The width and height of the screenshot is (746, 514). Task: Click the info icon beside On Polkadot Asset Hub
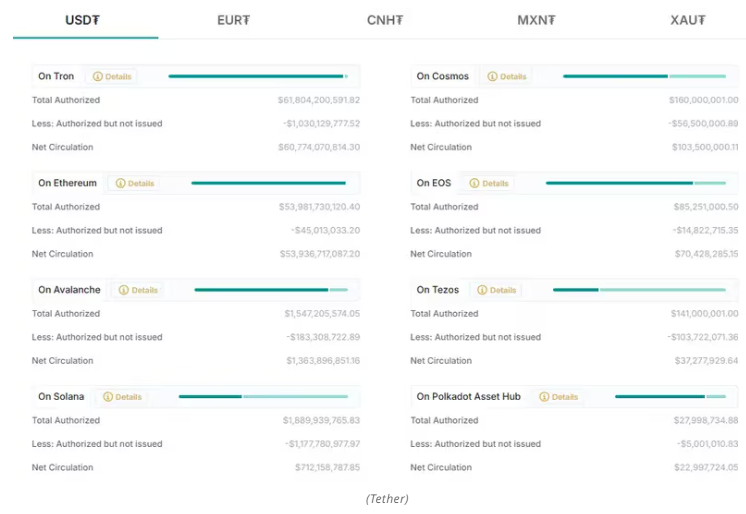tap(544, 397)
